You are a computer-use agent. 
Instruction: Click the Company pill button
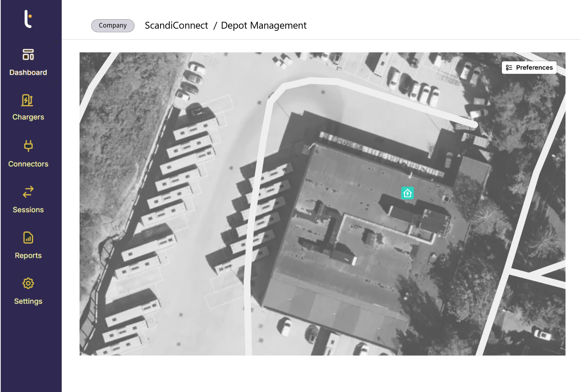click(113, 25)
